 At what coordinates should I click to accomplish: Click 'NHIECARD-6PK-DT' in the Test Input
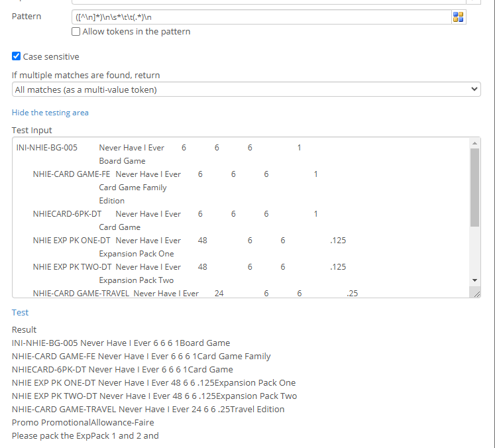(67, 214)
